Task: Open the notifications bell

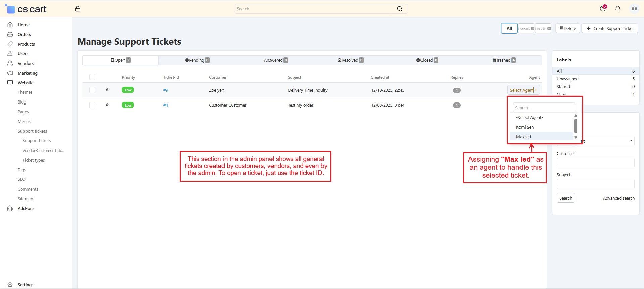Action: tap(617, 9)
